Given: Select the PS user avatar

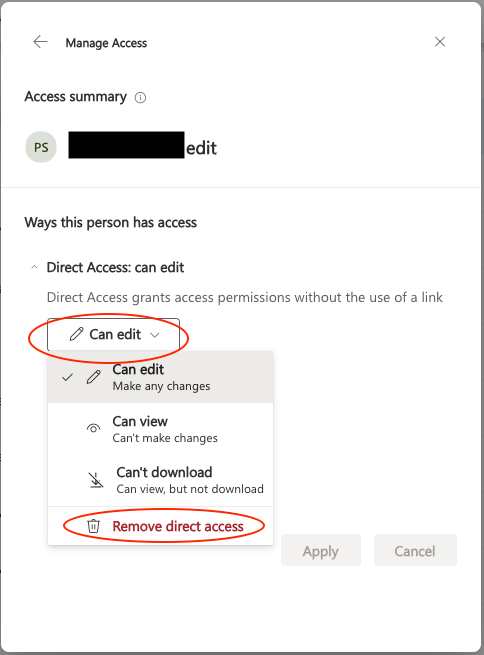Looking at the screenshot, I should (x=41, y=147).
